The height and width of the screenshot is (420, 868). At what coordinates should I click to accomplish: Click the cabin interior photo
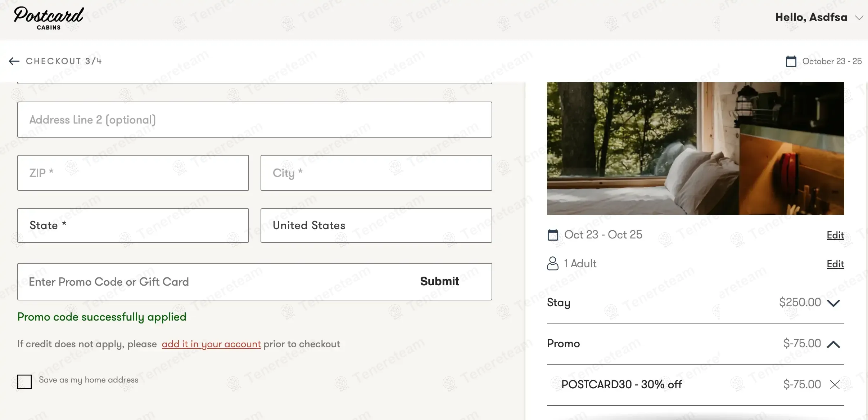tap(695, 148)
